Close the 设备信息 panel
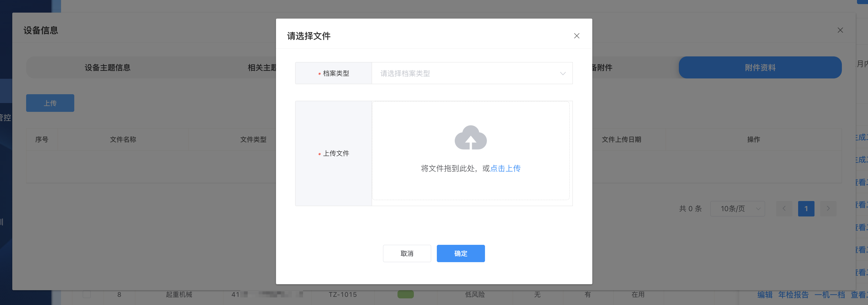Viewport: 868px width, 305px height. (x=840, y=30)
